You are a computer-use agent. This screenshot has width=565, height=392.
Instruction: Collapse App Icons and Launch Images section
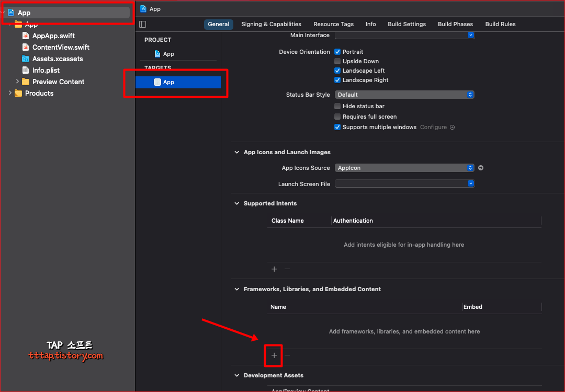click(237, 152)
